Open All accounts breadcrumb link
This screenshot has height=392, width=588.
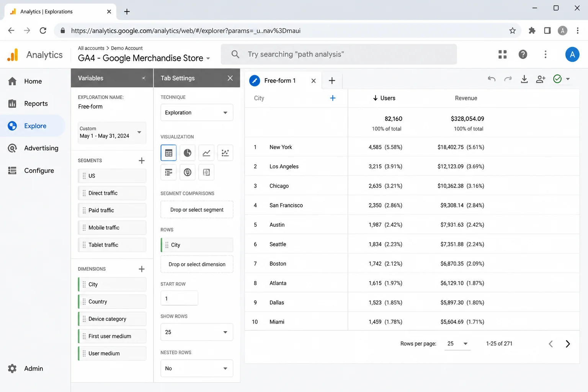coord(91,48)
